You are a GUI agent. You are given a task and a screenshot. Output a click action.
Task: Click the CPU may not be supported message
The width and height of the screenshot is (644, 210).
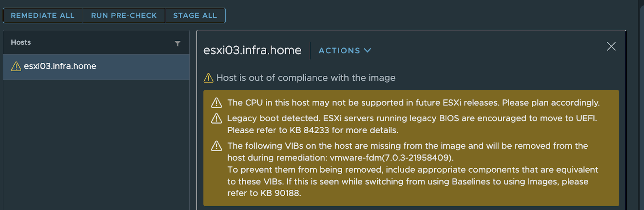413,103
